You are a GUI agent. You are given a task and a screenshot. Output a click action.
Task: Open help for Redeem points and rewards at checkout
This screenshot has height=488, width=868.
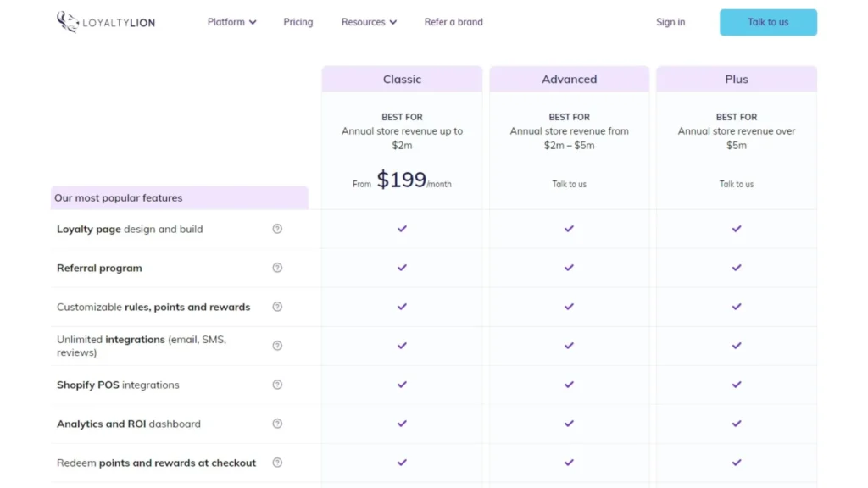tap(277, 463)
